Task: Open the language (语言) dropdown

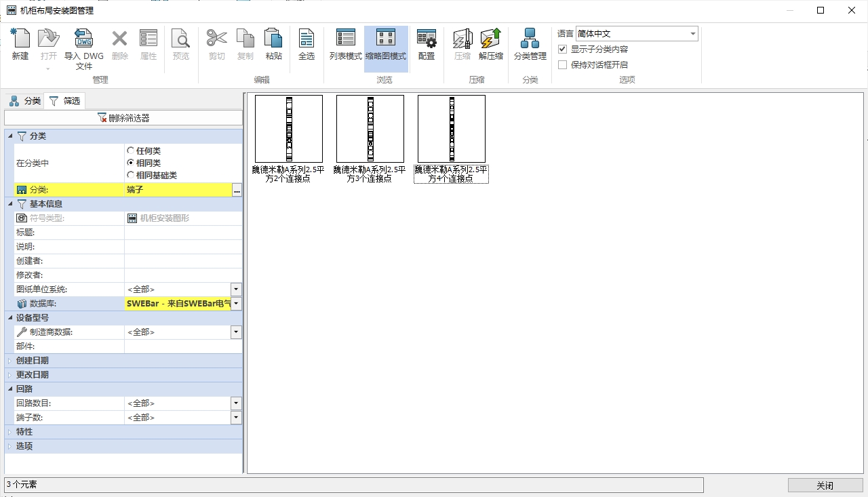Action: pos(692,34)
